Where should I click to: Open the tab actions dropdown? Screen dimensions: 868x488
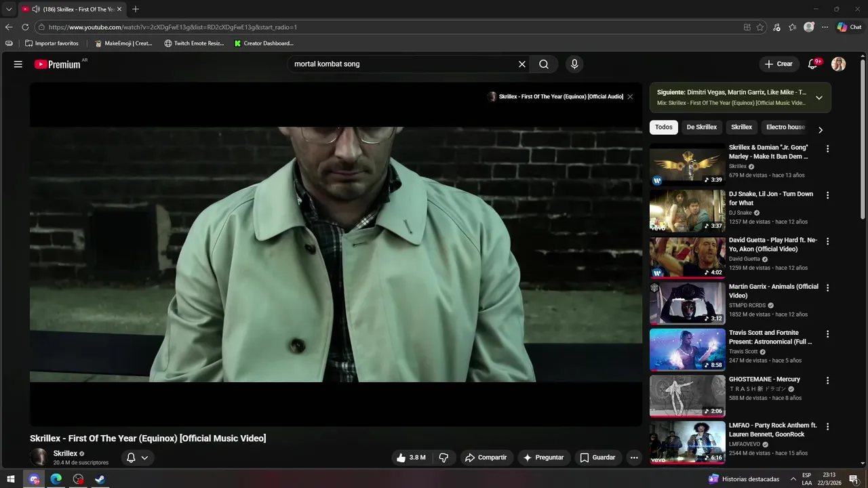(x=9, y=9)
